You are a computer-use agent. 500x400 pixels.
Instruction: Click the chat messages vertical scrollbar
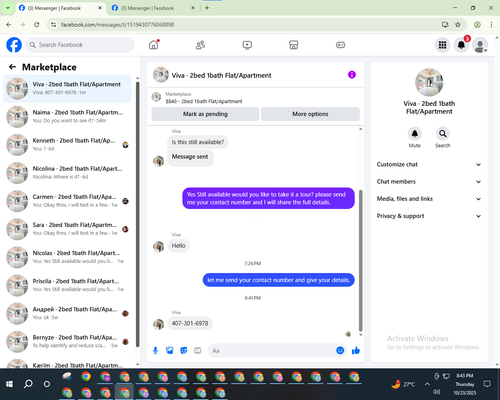(360, 260)
